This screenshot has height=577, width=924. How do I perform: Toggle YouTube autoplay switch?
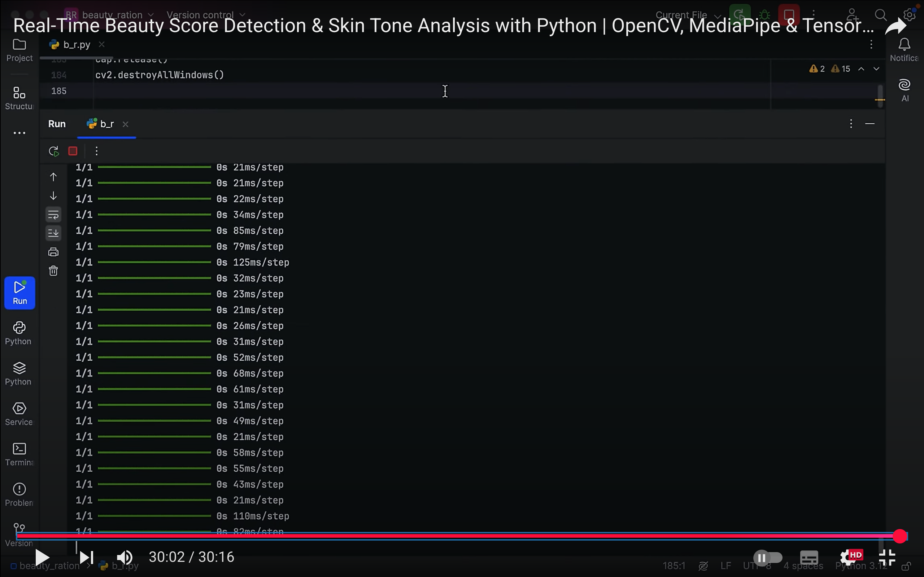(767, 558)
